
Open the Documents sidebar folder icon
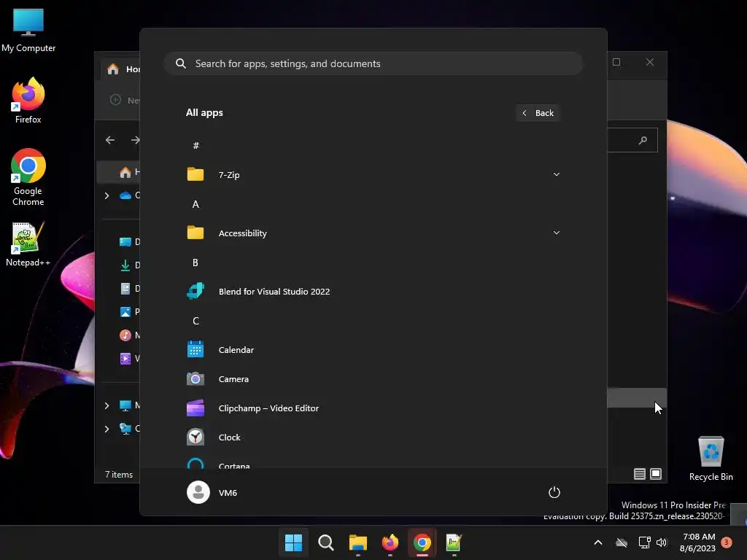pos(125,289)
